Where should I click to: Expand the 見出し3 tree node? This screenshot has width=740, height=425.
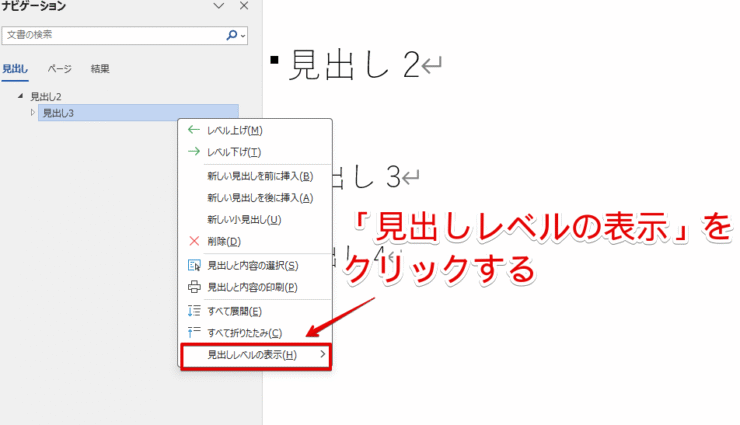pyautogui.click(x=33, y=112)
